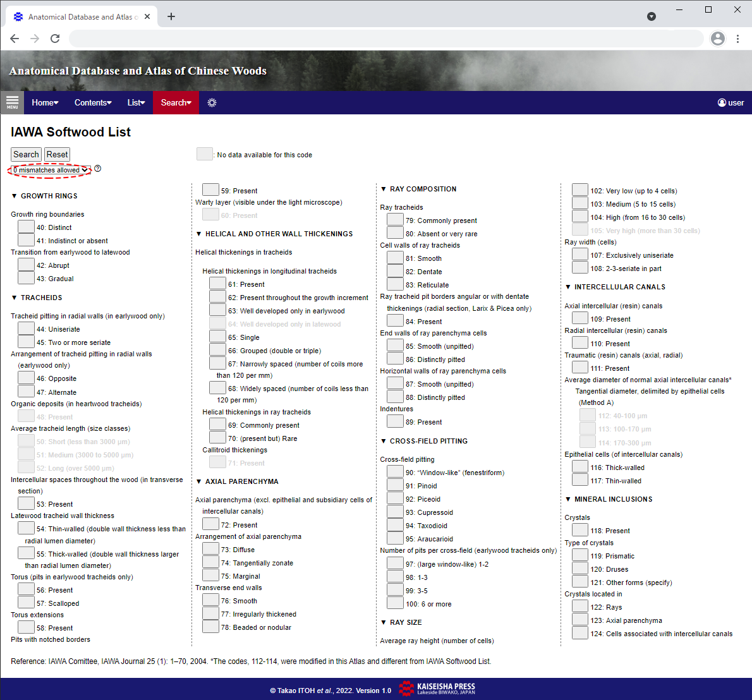Collapse the TRACHEIDS section

tap(15, 298)
